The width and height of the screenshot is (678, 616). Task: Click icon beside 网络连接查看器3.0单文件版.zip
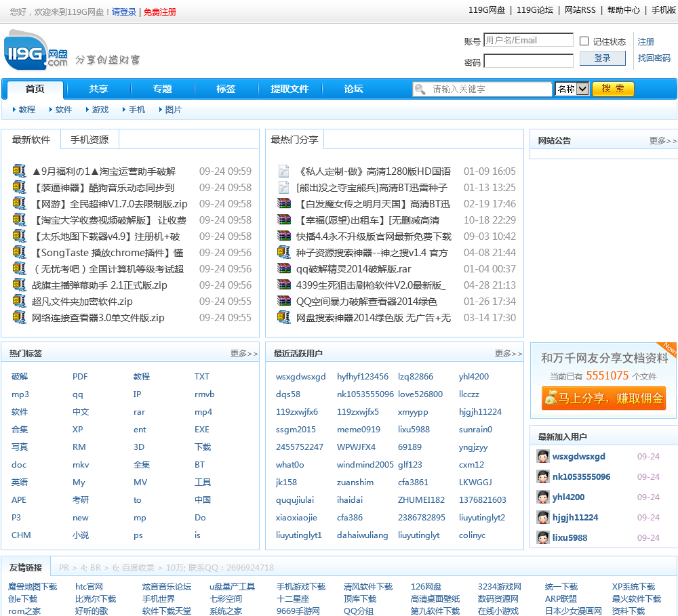pos(19,317)
